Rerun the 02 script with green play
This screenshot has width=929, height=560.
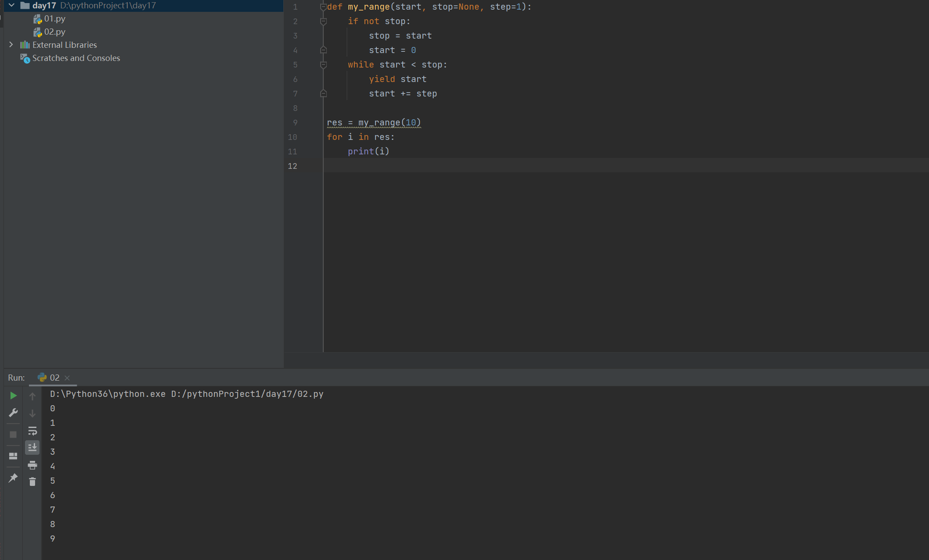(x=13, y=396)
